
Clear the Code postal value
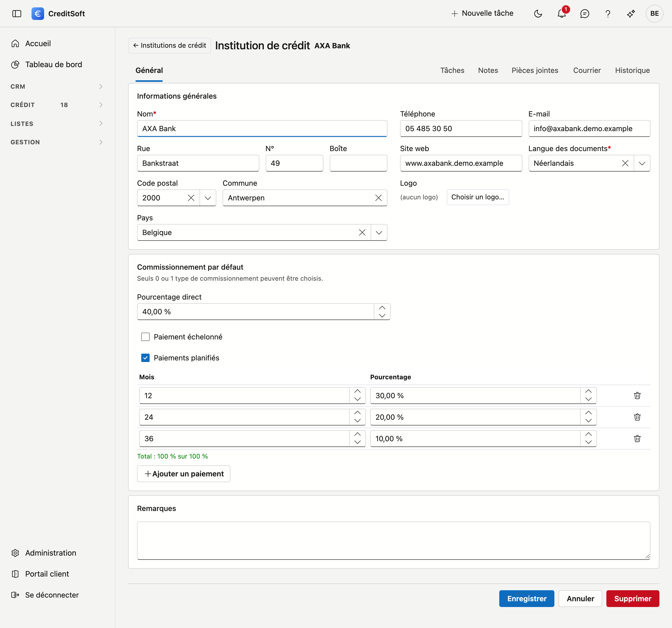pyautogui.click(x=191, y=198)
